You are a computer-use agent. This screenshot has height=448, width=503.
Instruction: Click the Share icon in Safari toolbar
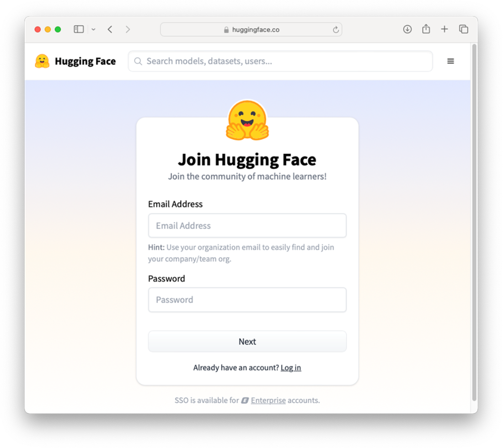426,29
